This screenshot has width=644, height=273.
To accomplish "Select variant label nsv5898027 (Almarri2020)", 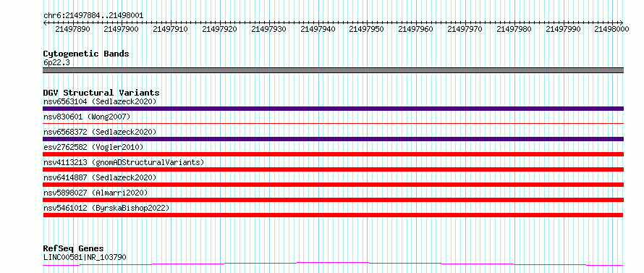I will click(x=96, y=193).
